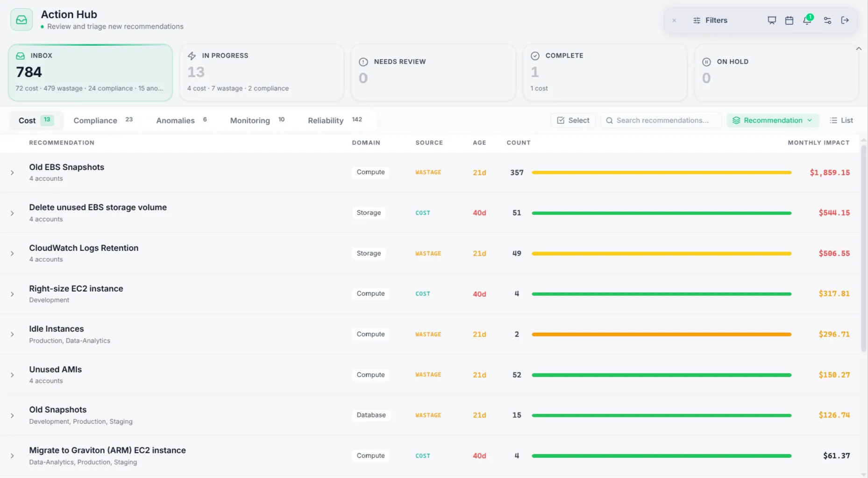Click the Age column header
This screenshot has width=868, height=478.
tap(479, 143)
